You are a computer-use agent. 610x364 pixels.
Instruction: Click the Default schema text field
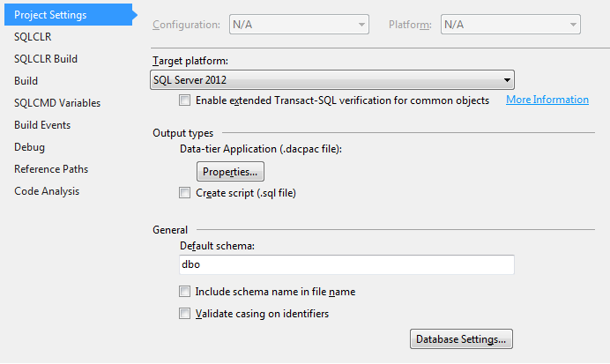pos(346,264)
